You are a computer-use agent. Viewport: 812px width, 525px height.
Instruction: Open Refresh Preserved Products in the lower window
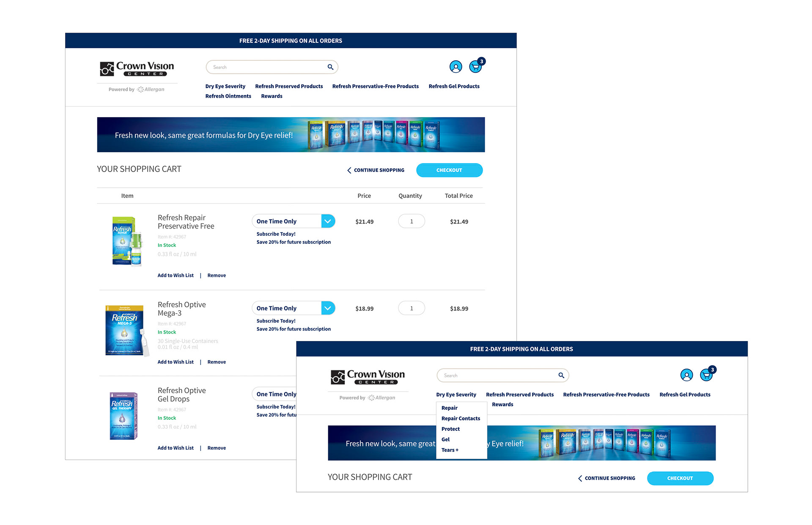520,394
